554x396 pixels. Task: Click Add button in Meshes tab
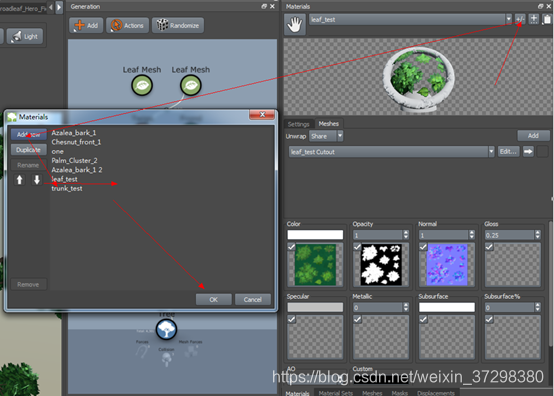(x=533, y=136)
